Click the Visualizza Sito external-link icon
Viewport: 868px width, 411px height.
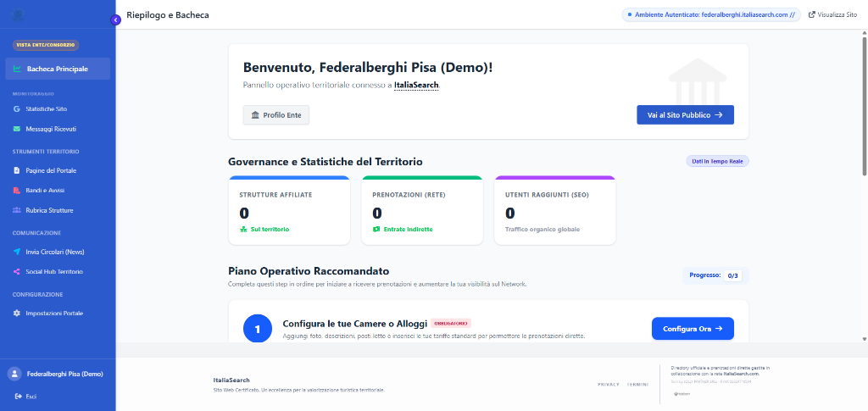(812, 15)
